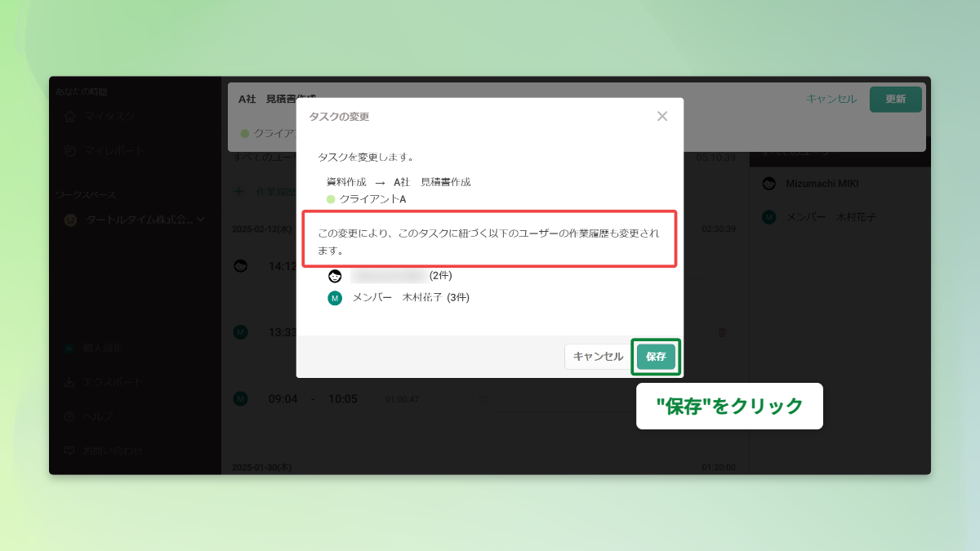The width and height of the screenshot is (980, 551).
Task: Close the タスクの変更 dialog with the X
Action: click(x=662, y=117)
